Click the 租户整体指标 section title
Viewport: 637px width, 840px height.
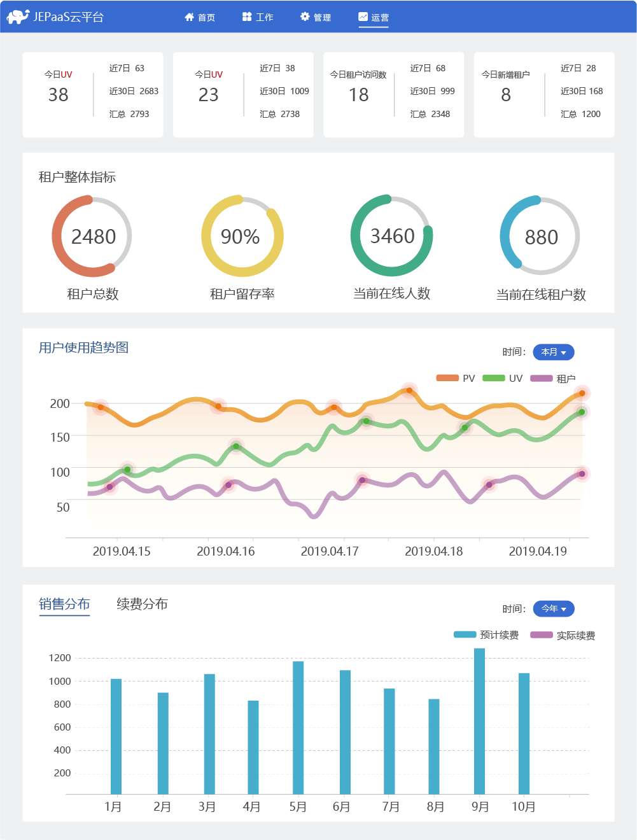(77, 177)
